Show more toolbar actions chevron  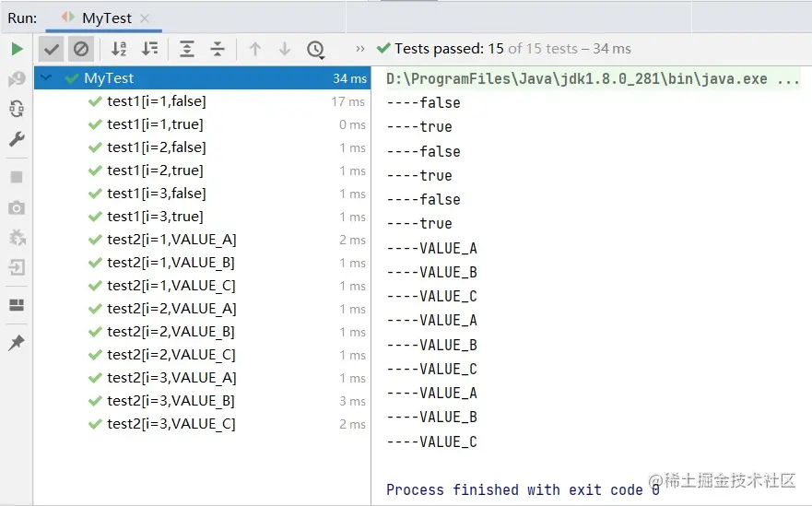click(x=359, y=49)
